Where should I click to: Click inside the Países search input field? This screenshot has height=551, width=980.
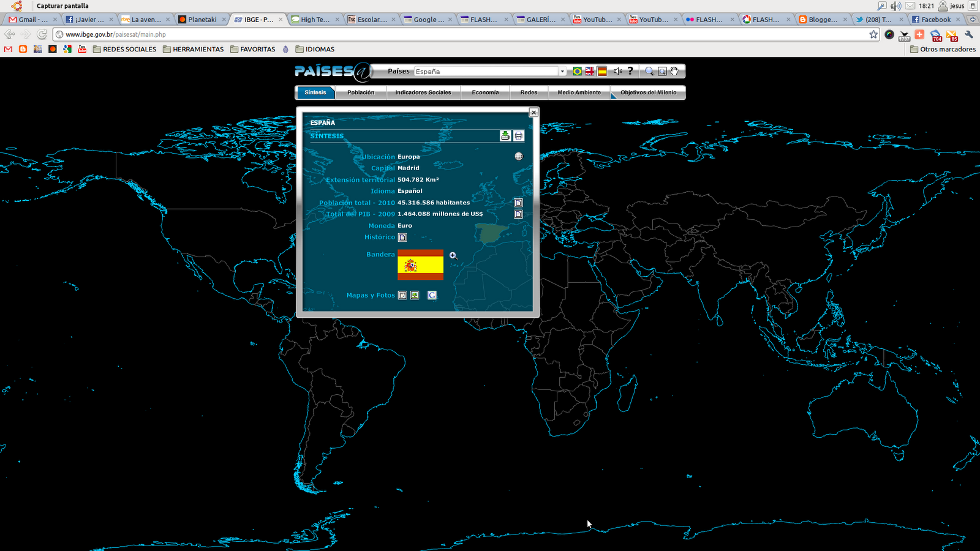(x=484, y=71)
